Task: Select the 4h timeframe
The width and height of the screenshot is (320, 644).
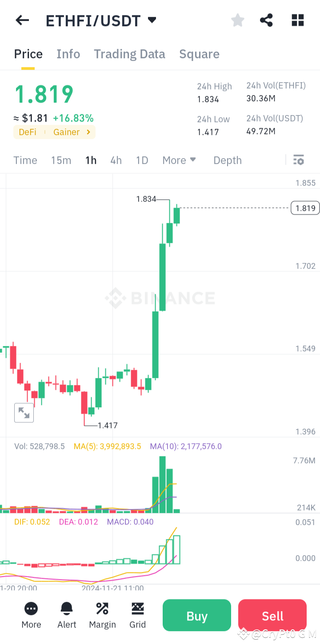Action: click(x=116, y=160)
